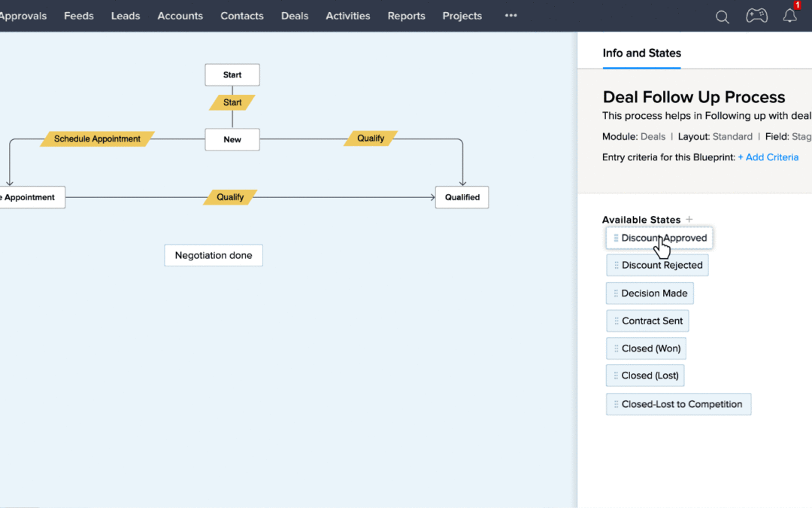Image resolution: width=812 pixels, height=508 pixels.
Task: Select the Closed (Lost) state chip
Action: (x=650, y=376)
